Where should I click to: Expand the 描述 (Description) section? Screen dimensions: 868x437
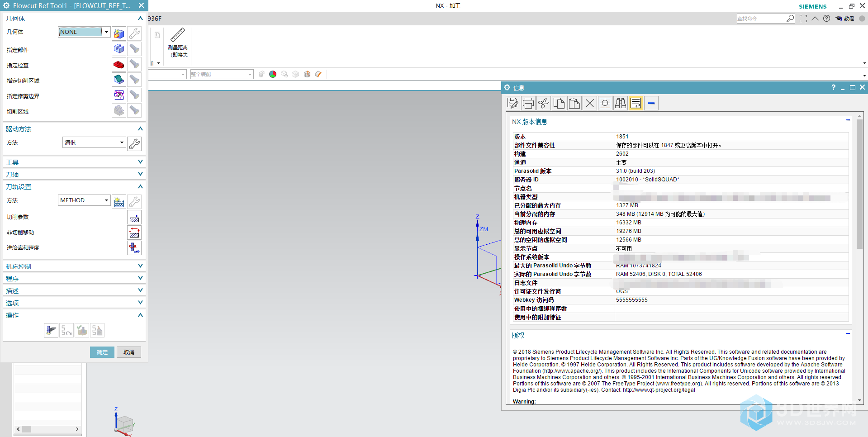pyautogui.click(x=140, y=290)
